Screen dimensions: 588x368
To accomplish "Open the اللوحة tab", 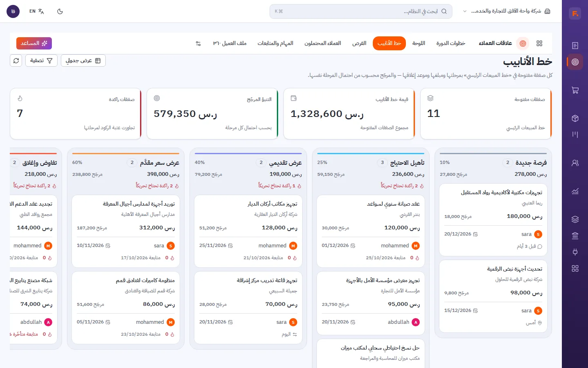I will [x=419, y=43].
